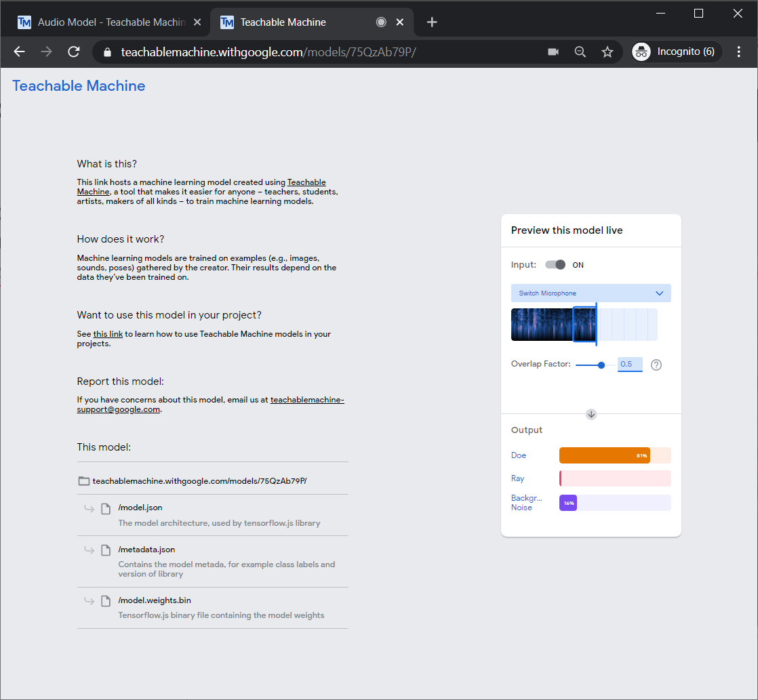Open the Teachable Machine header logo link
The image size is (758, 700).
[79, 86]
